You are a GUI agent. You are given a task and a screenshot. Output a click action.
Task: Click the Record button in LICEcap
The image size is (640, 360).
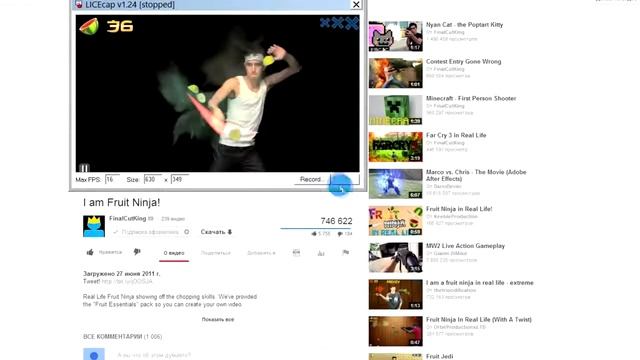312,180
